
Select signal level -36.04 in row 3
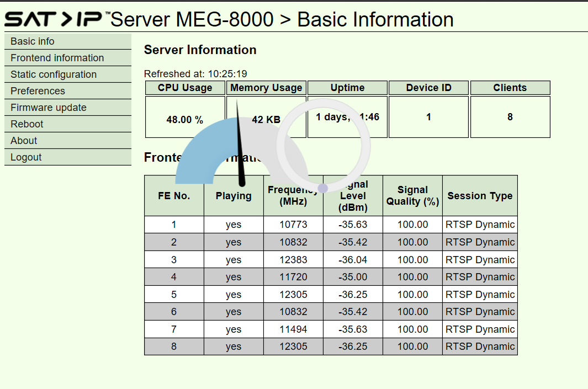coord(353,260)
